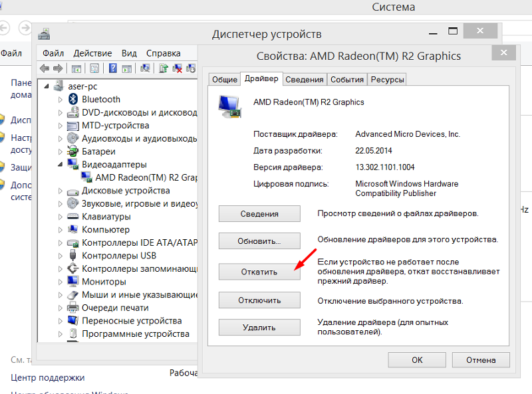Open the Файл menu in Device Manager
The width and height of the screenshot is (532, 394).
(53, 53)
